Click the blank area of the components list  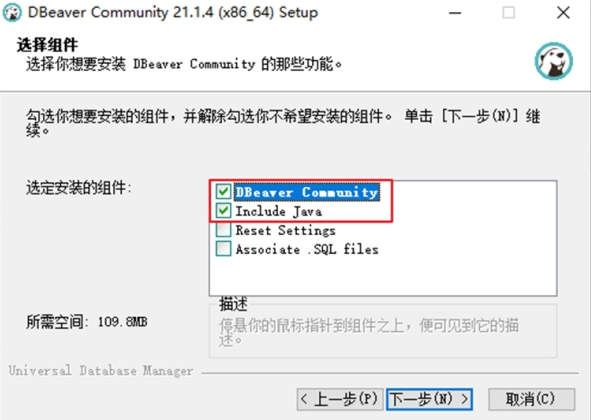pos(383,277)
